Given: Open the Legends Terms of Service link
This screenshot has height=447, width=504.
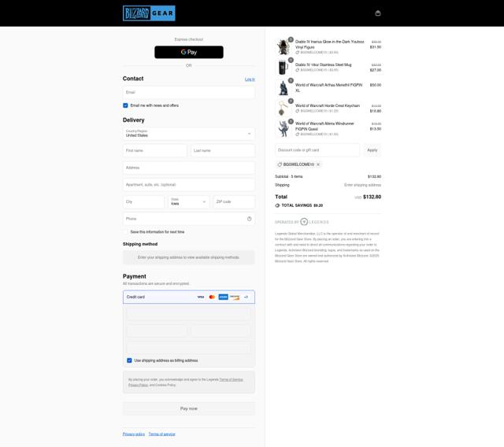Looking at the screenshot, I should 231,379.
